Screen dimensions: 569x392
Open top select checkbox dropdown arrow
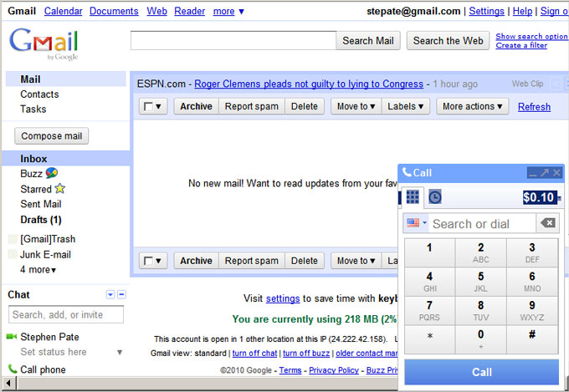tap(158, 107)
